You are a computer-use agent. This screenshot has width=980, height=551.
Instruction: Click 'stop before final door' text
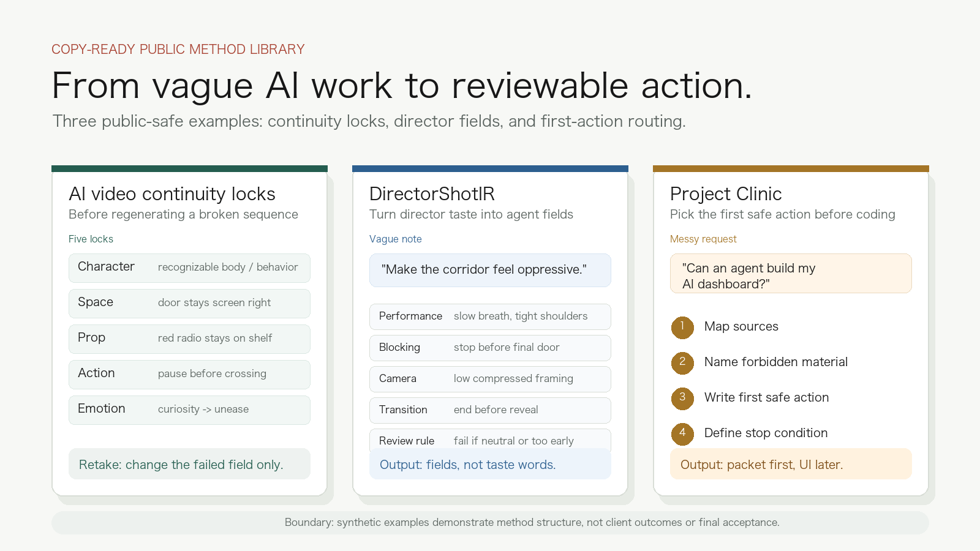pyautogui.click(x=507, y=348)
